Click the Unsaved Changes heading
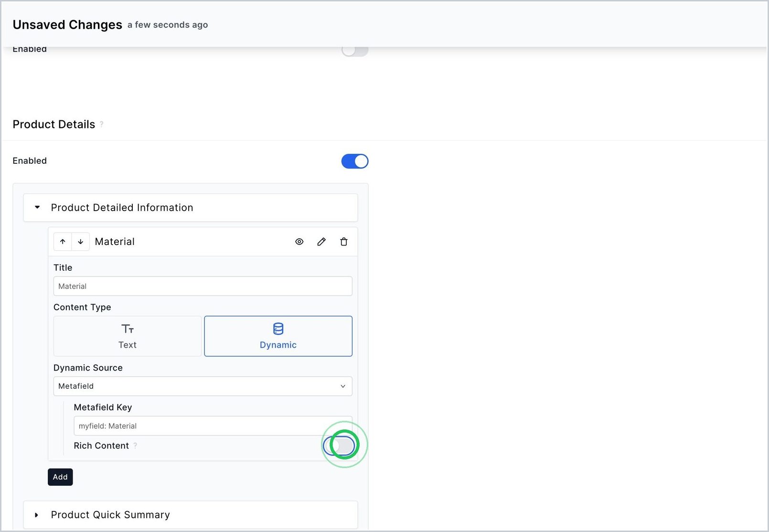Screen dimensions: 769x532 pyautogui.click(x=67, y=25)
